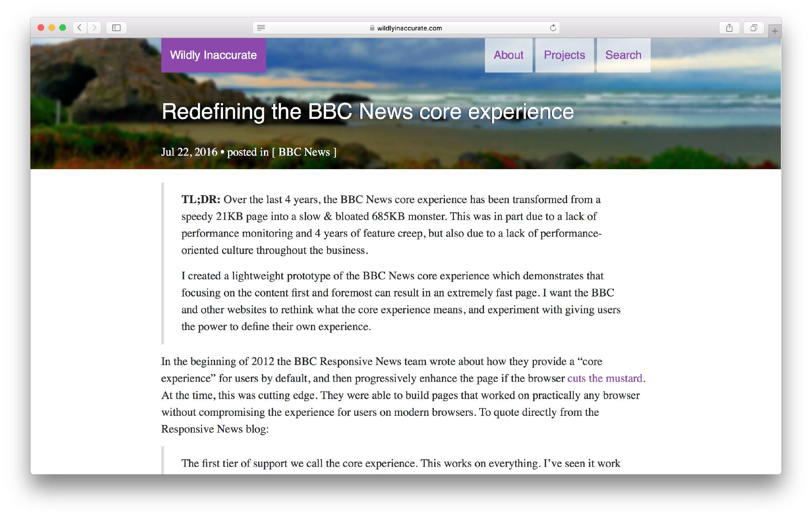Click the "Jul 22, 2016" post date
Viewport: 812px width, 518px height.
pos(189,152)
